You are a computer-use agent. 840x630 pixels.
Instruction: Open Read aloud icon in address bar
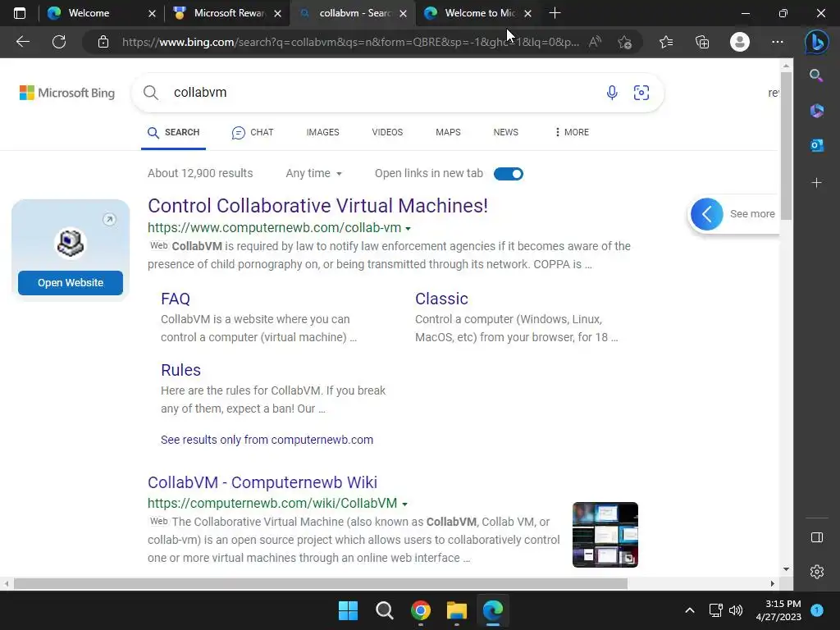click(595, 42)
